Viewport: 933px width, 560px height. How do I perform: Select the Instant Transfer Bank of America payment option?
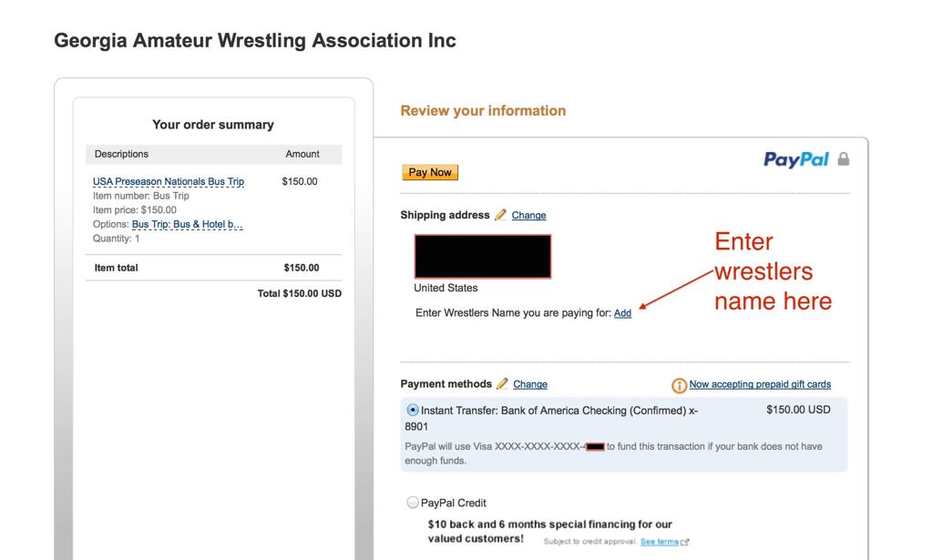click(x=410, y=409)
